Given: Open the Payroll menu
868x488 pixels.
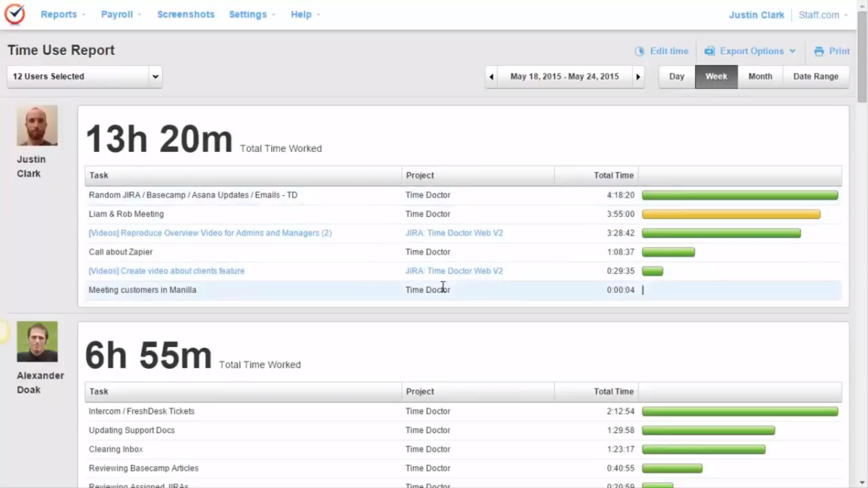Looking at the screenshot, I should coord(117,14).
